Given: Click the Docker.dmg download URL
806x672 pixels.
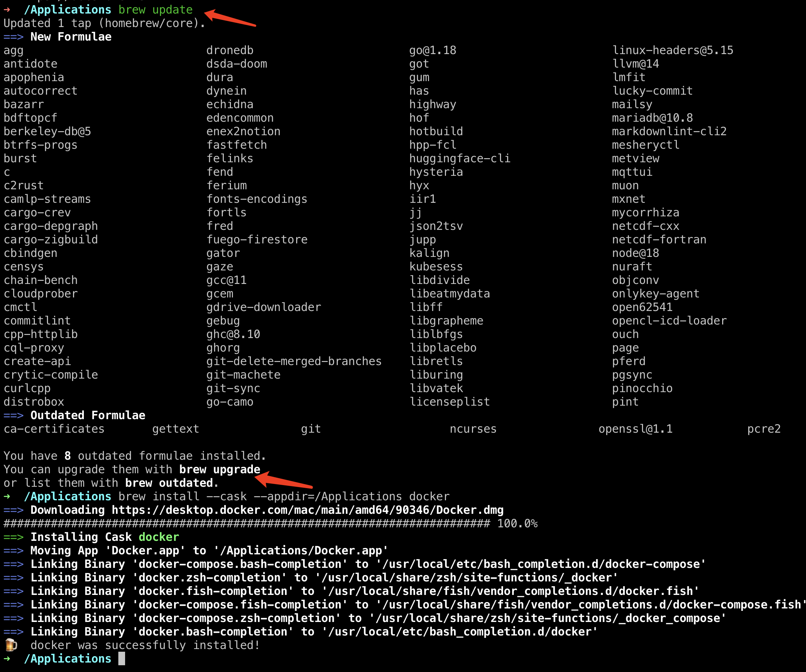Looking at the screenshot, I should (x=307, y=510).
